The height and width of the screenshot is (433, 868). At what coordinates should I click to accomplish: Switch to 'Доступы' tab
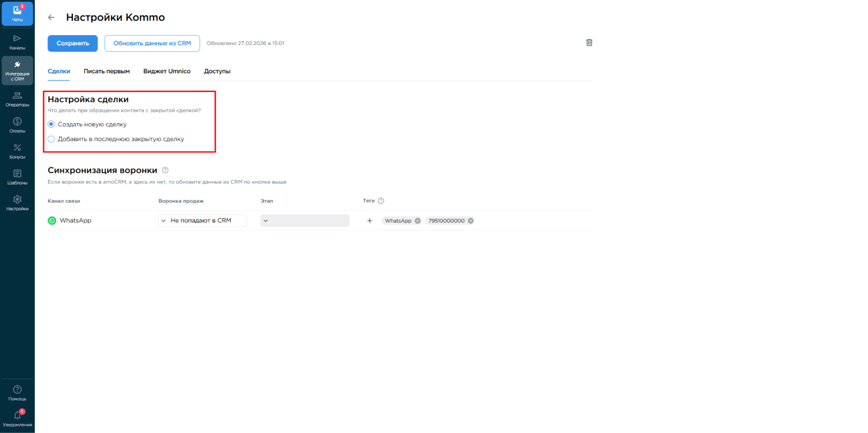click(x=217, y=71)
